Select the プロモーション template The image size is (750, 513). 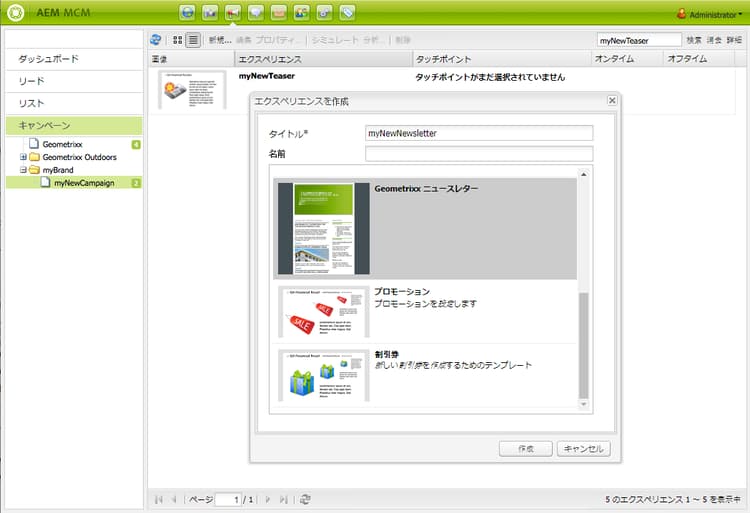[x=425, y=312]
